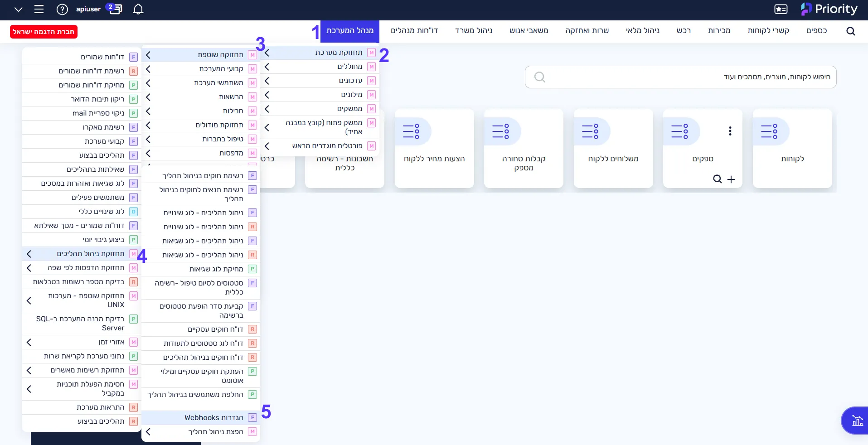Select the תחזוקת ניהול תהליכים entry

point(82,254)
